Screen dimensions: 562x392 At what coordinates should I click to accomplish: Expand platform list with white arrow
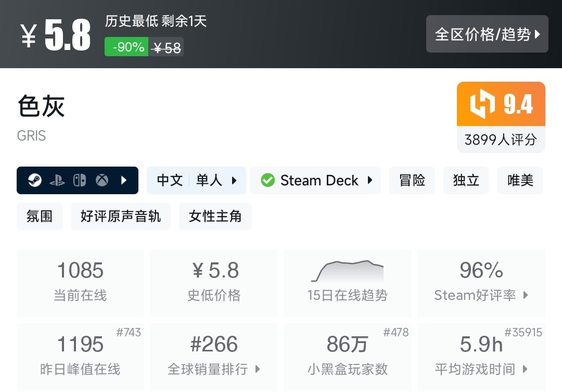coord(124,181)
